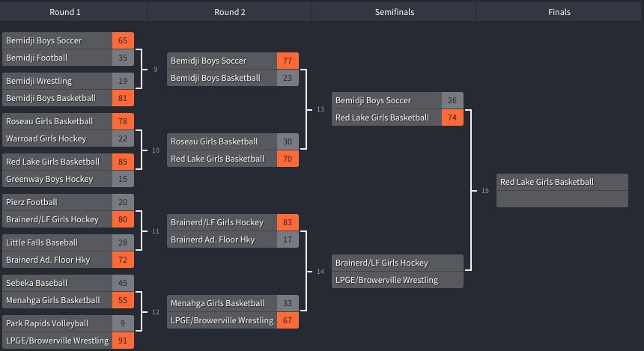This screenshot has height=351, width=644.
Task: Click match number 13 label
Action: coord(321,109)
